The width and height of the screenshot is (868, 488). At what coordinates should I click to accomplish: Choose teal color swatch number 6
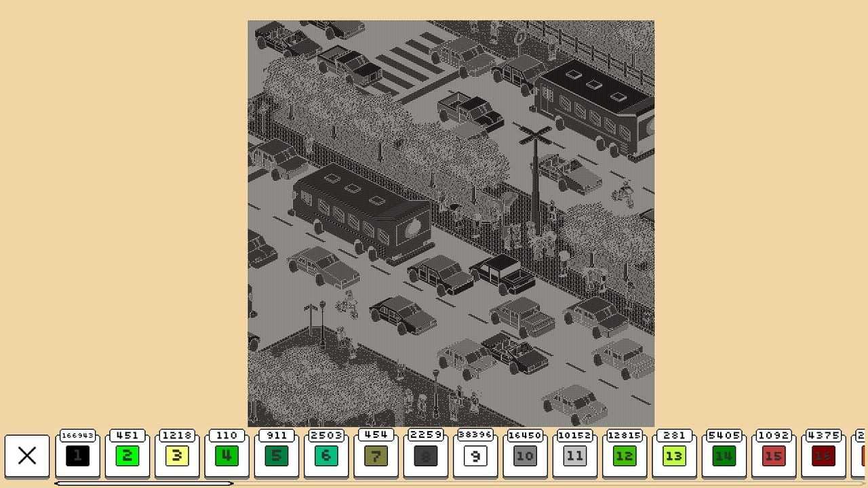(326, 456)
